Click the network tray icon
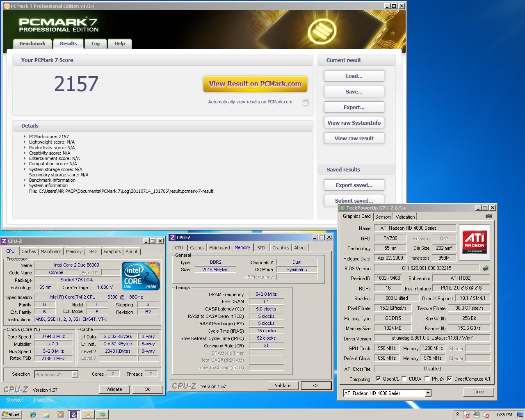The width and height of the screenshot is (525, 420). point(476,415)
